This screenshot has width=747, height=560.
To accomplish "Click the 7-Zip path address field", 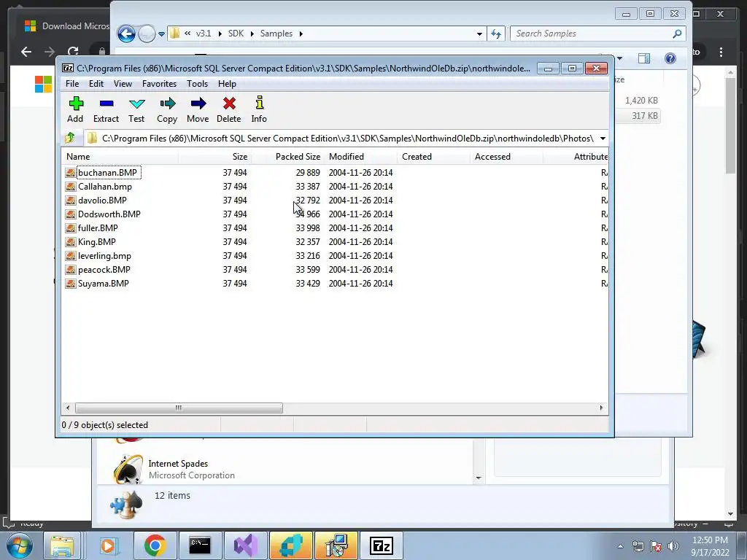I will [x=341, y=139].
